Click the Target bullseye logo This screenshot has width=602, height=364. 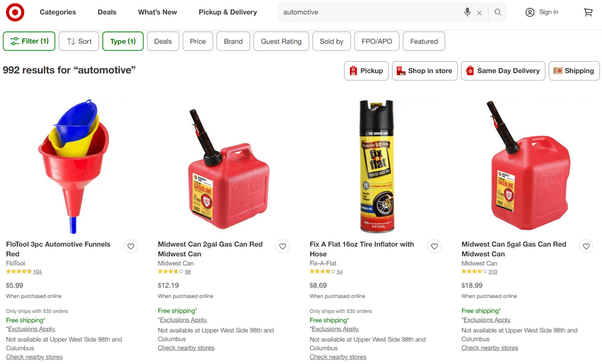(15, 12)
